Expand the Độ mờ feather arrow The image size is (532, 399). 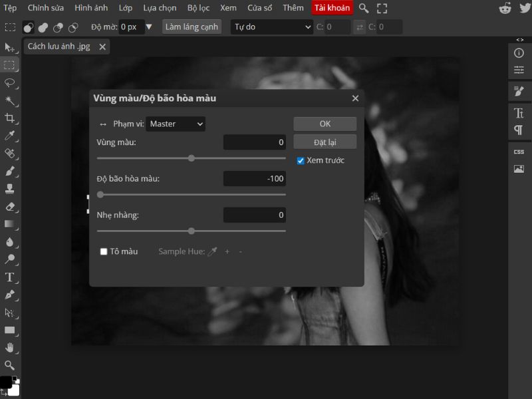pos(149,27)
